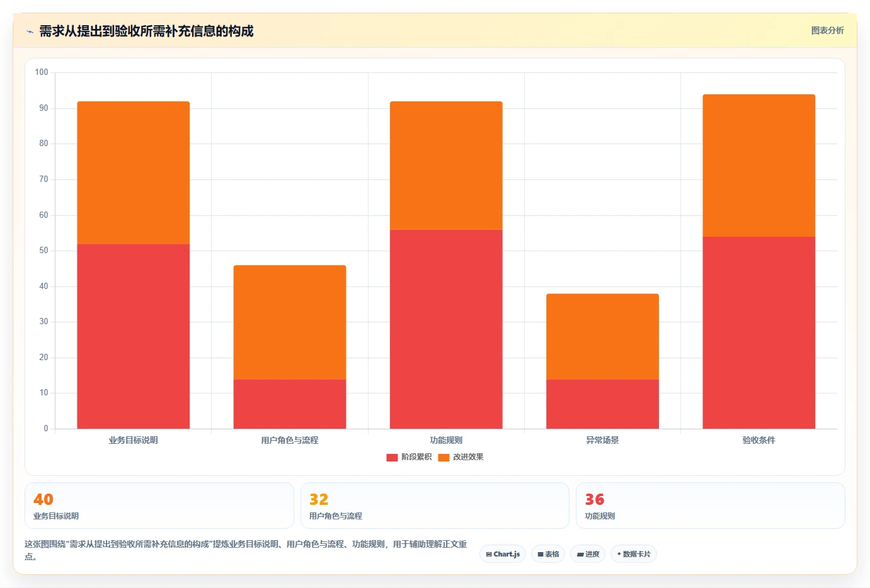Click the red segment of 用户角色与流程 bar
Viewport: 870px width, 588px height.
pos(290,404)
